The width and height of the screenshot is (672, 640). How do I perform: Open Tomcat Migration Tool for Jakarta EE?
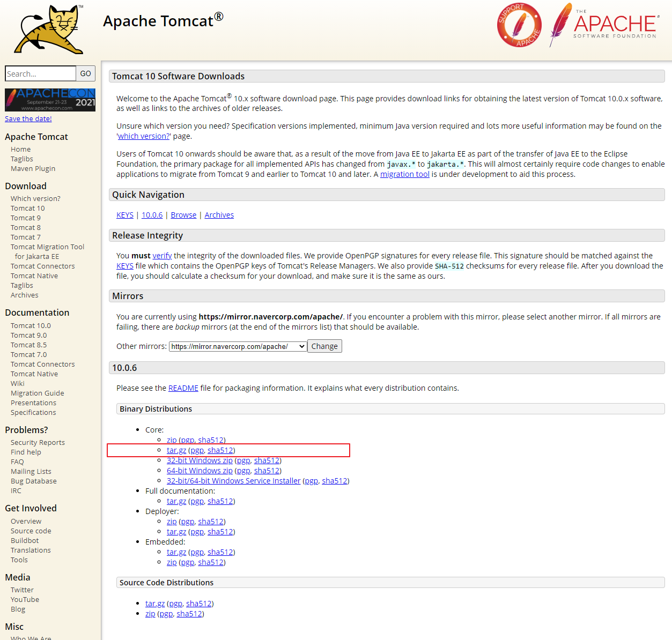tap(47, 251)
